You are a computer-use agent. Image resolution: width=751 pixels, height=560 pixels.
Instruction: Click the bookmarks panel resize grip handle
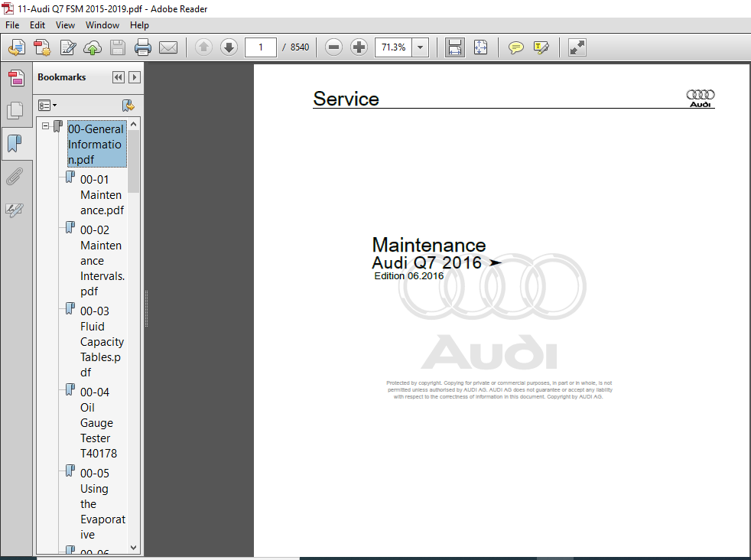tap(146, 308)
